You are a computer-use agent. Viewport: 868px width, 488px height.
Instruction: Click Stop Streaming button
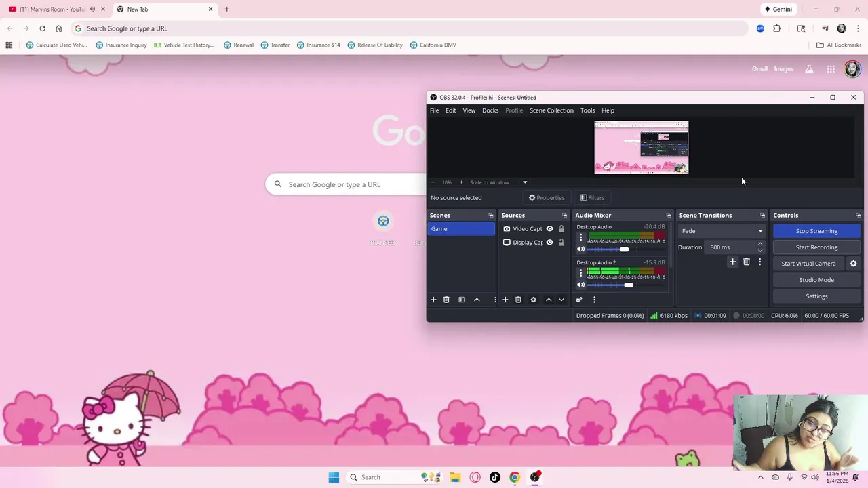click(816, 231)
